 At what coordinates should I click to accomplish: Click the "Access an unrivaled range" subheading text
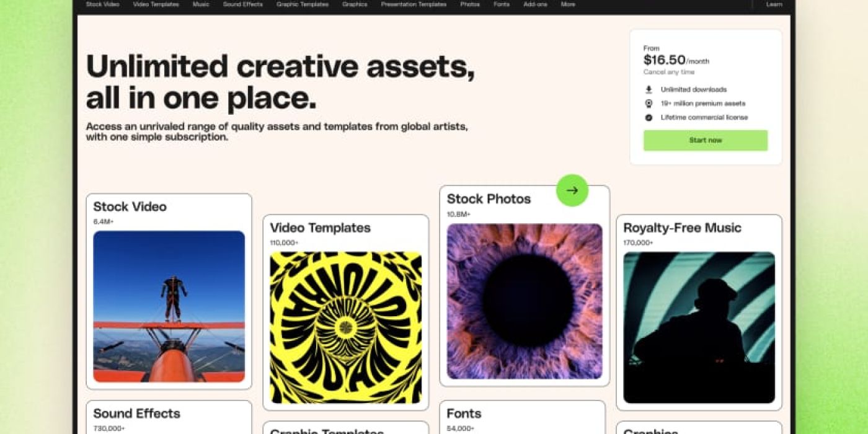pos(277,131)
